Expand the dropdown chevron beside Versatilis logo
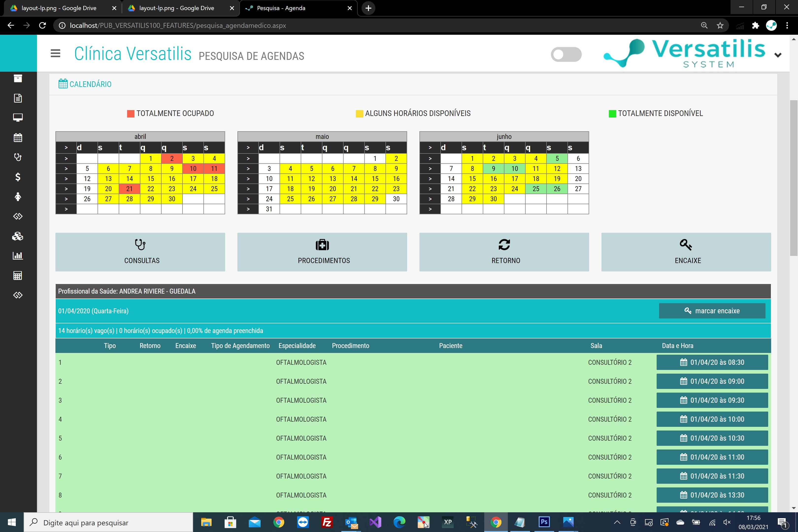The image size is (798, 532). pyautogui.click(x=778, y=55)
